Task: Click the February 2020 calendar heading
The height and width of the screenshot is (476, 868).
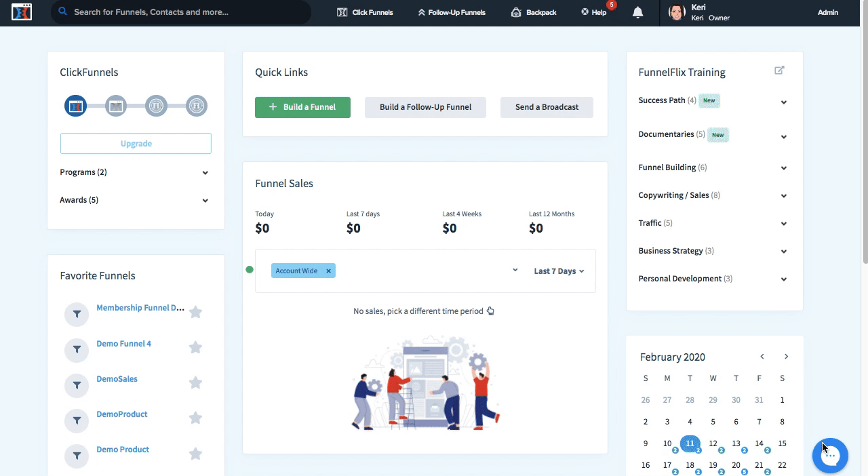Action: coord(673,357)
